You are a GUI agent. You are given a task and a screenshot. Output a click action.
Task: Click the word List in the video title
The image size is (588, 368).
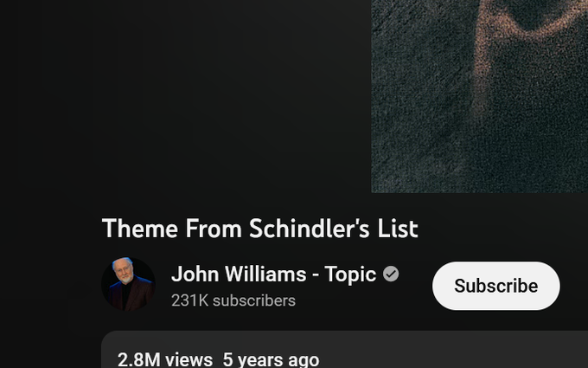click(x=398, y=229)
